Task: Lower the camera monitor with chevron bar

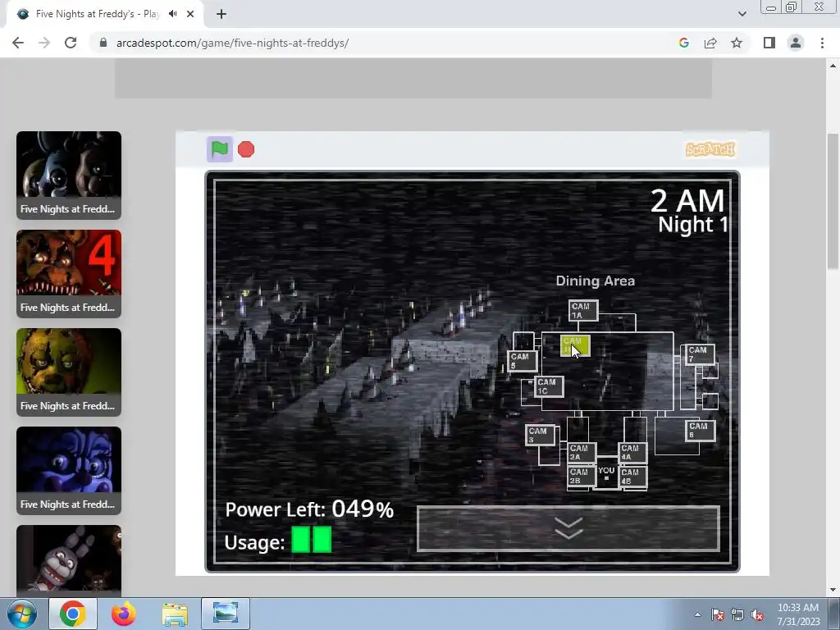Action: pyautogui.click(x=568, y=529)
